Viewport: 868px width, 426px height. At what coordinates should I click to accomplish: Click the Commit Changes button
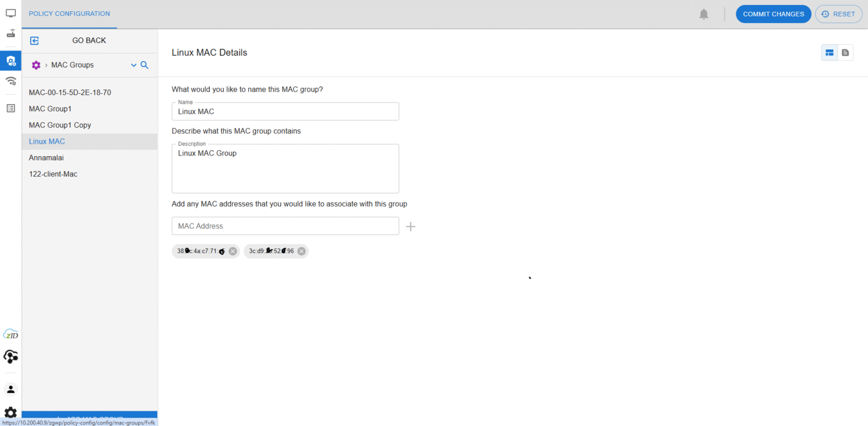tap(773, 14)
